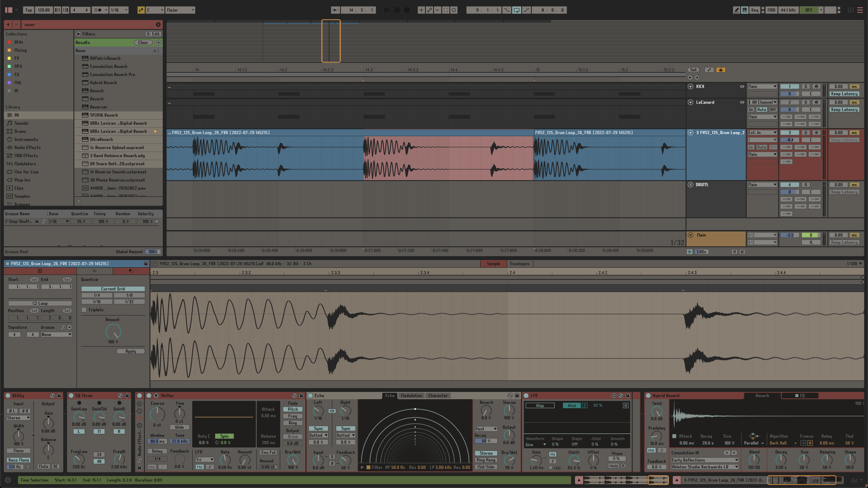The image size is (868, 488).
Task: Toggle the Lock Envelopes padlock icon
Action: pyautogui.click(x=720, y=70)
